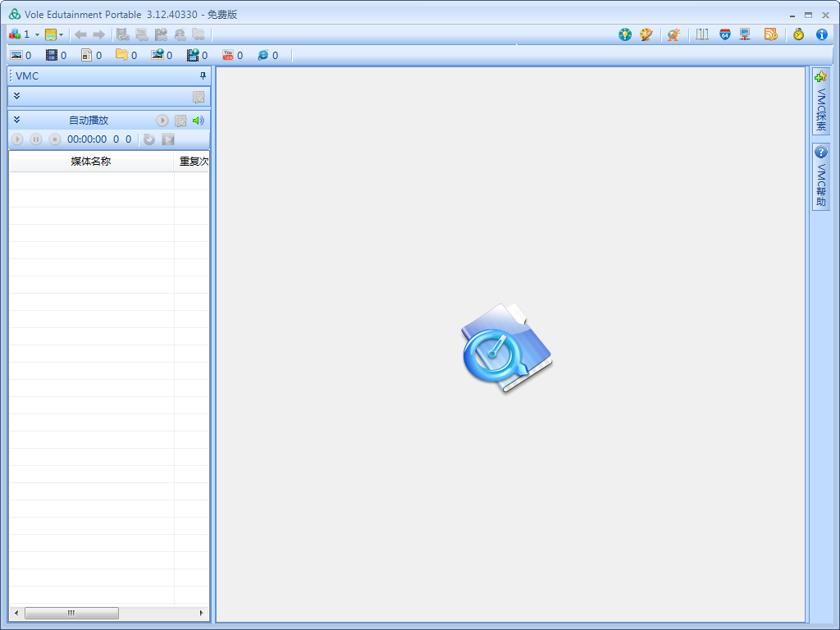Click the orange RSS feed icon
The image size is (840, 630).
[770, 34]
